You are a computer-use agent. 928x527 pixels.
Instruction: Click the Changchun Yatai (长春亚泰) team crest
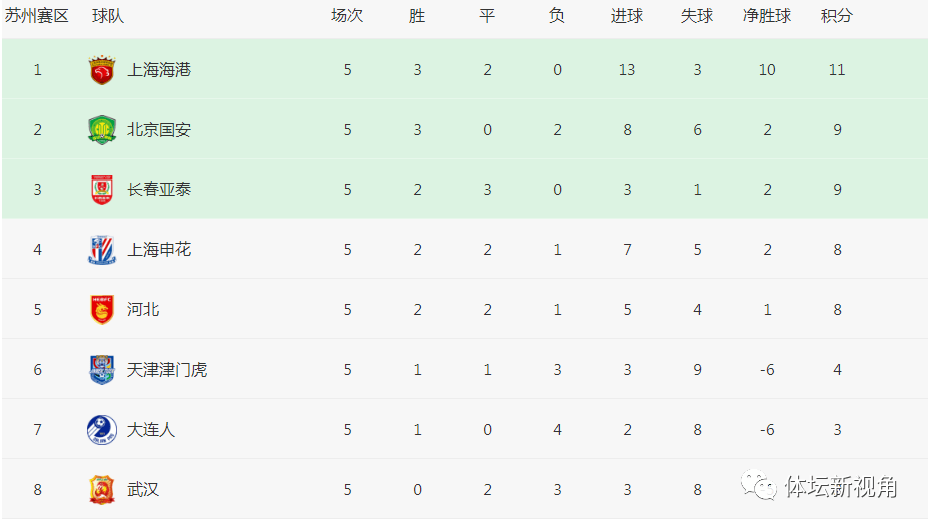point(101,190)
